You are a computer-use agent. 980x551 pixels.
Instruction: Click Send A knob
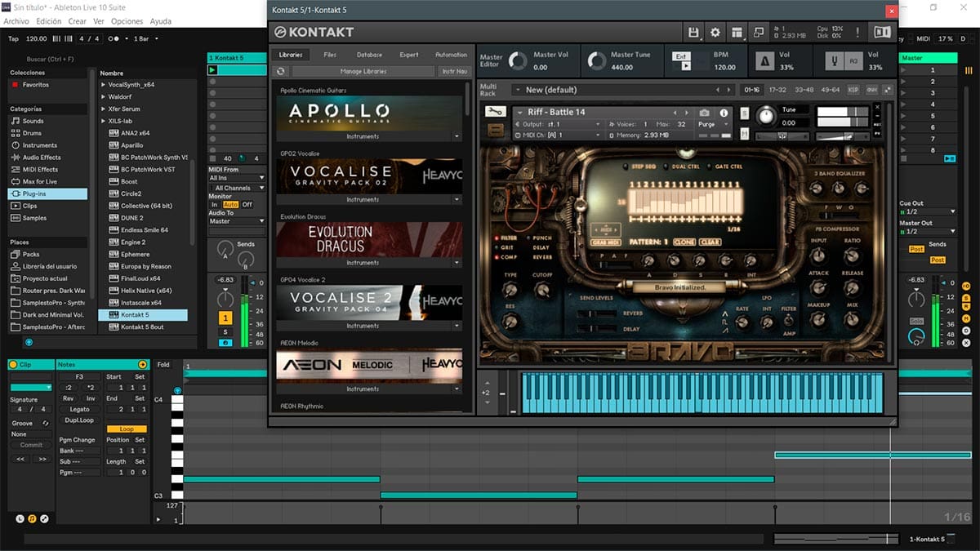point(225,250)
